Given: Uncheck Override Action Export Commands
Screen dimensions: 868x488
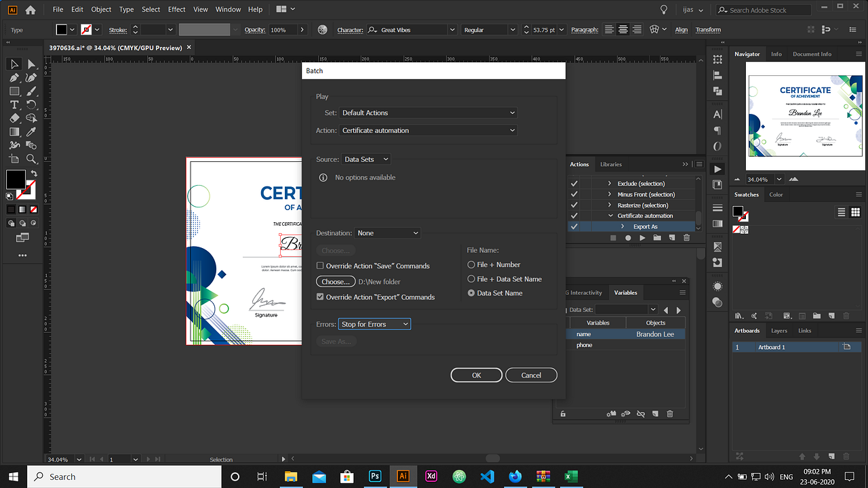Looking at the screenshot, I should click(320, 296).
